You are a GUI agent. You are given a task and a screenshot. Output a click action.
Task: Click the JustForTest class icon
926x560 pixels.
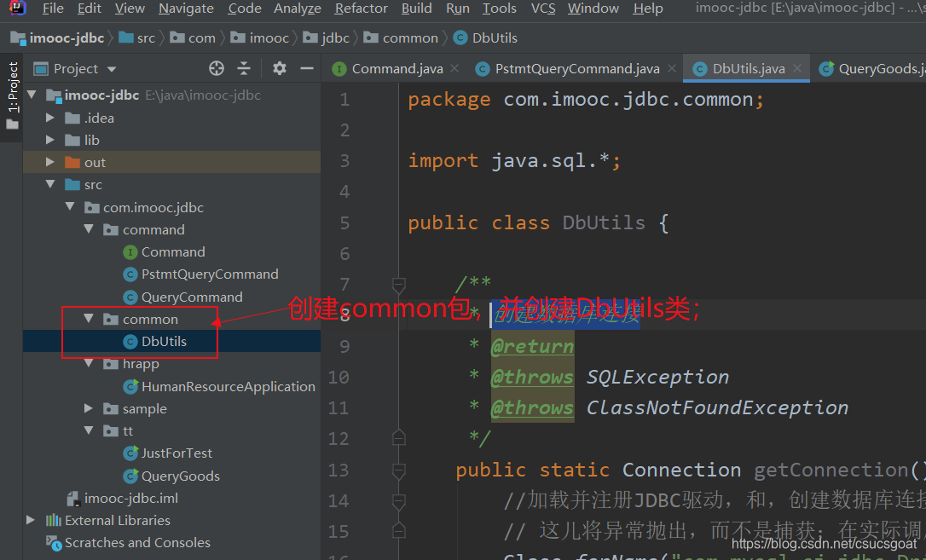130,453
